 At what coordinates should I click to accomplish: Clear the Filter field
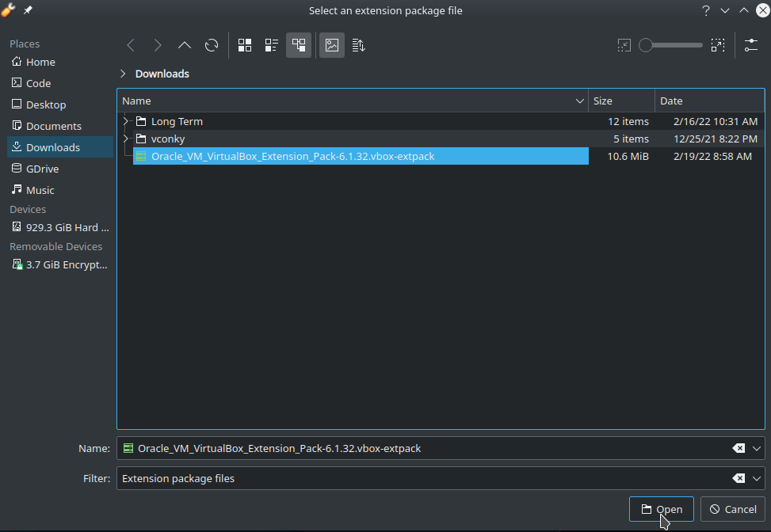(739, 478)
